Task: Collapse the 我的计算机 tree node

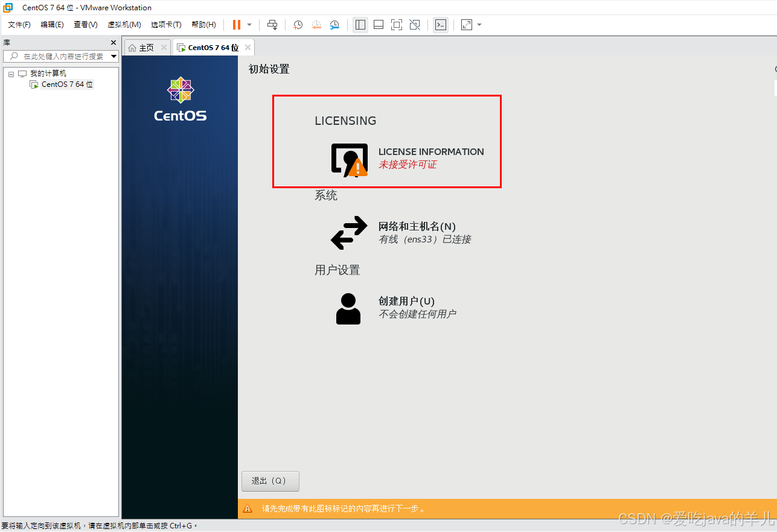Action: (11, 74)
